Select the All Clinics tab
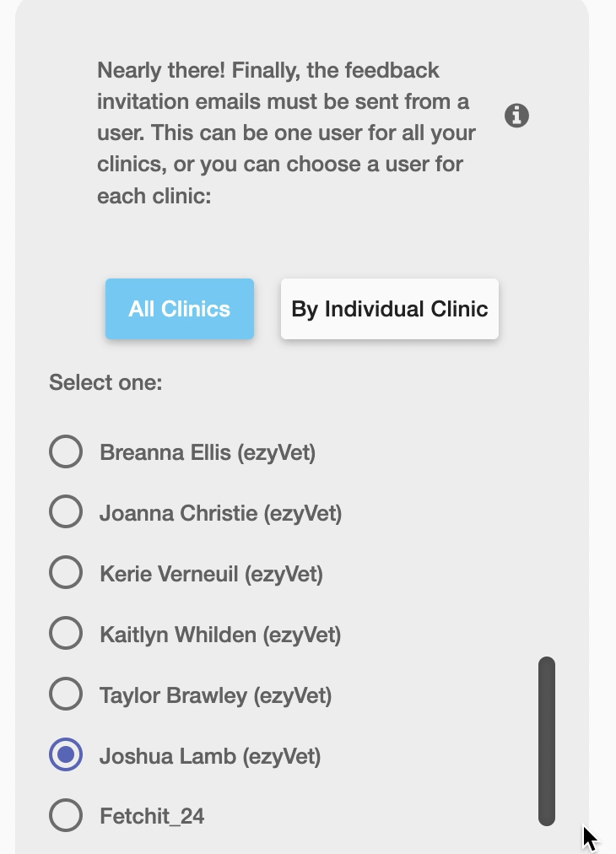The height and width of the screenshot is (854, 616). [180, 309]
